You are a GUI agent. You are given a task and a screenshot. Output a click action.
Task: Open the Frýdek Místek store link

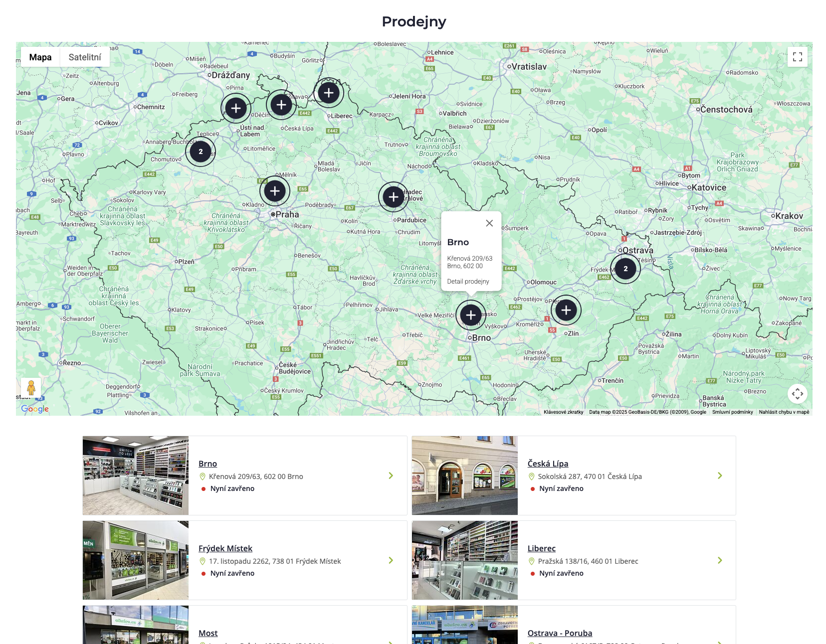pos(225,548)
